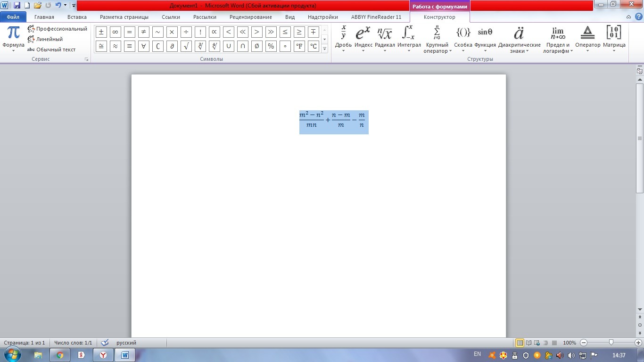Viewport: 644px width, 362px height.
Task: Open Google Chrome from the taskbar
Action: (60, 355)
